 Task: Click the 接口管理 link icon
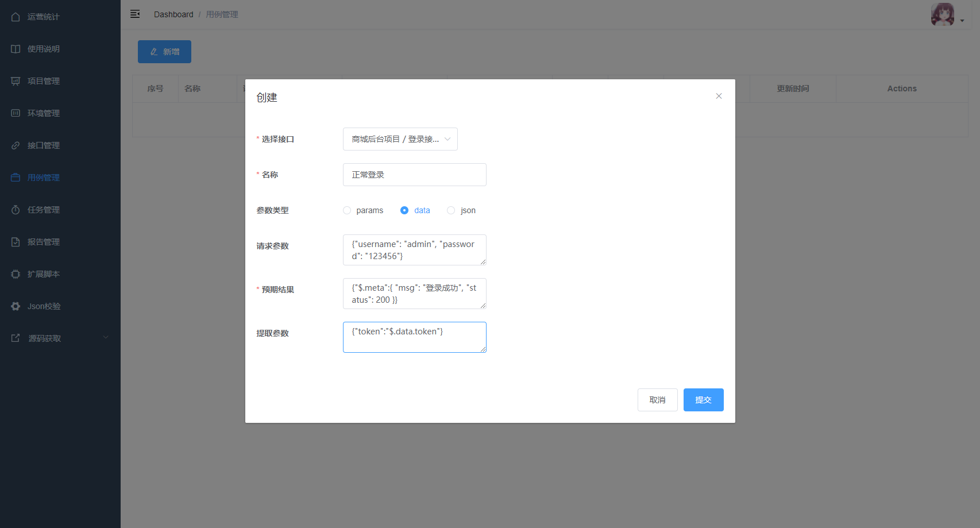[16, 145]
